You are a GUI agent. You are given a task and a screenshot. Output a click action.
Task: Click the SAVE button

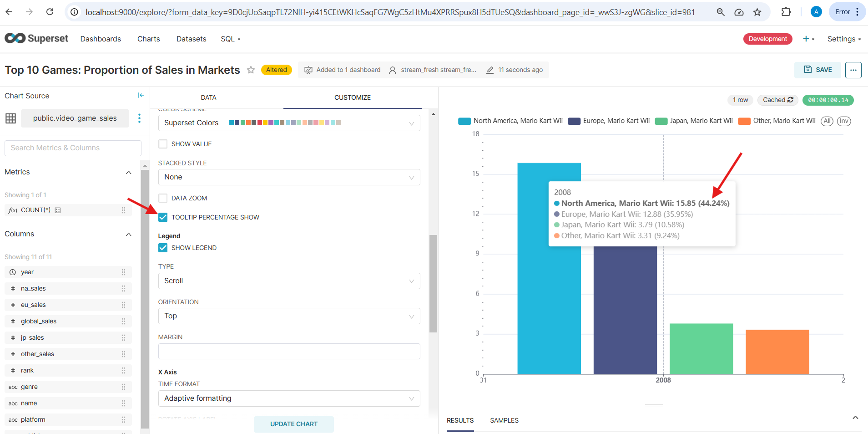[x=818, y=70]
